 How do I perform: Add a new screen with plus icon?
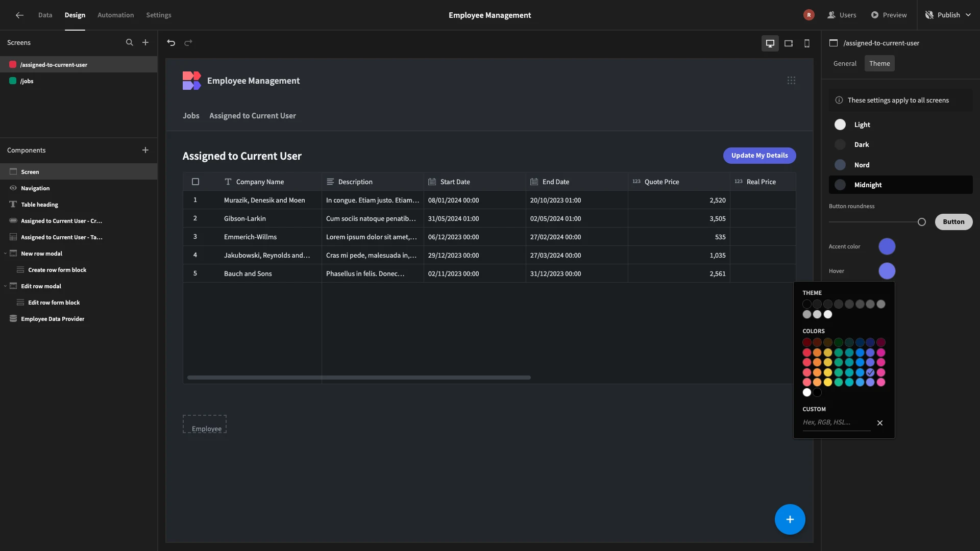[x=145, y=43]
